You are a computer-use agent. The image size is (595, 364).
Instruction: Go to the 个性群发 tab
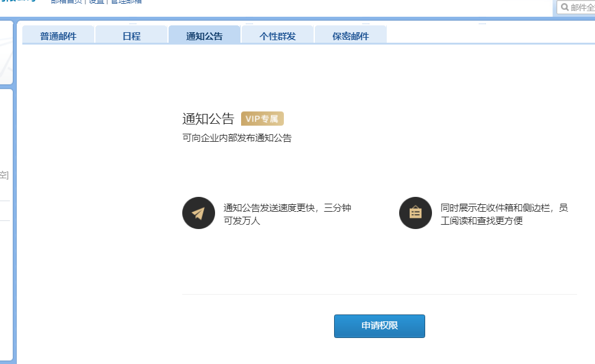pyautogui.click(x=278, y=36)
